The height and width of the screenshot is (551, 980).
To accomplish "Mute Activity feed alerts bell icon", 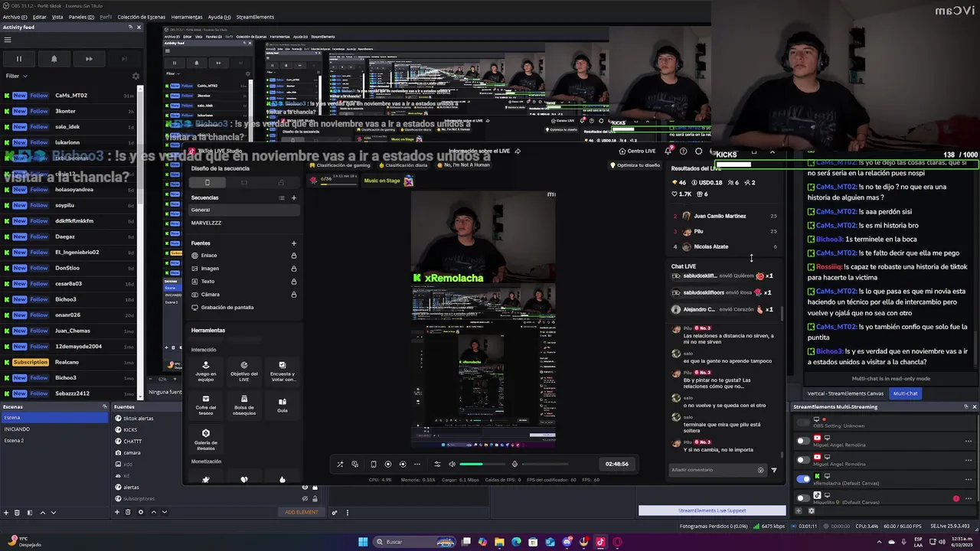I will pos(54,59).
